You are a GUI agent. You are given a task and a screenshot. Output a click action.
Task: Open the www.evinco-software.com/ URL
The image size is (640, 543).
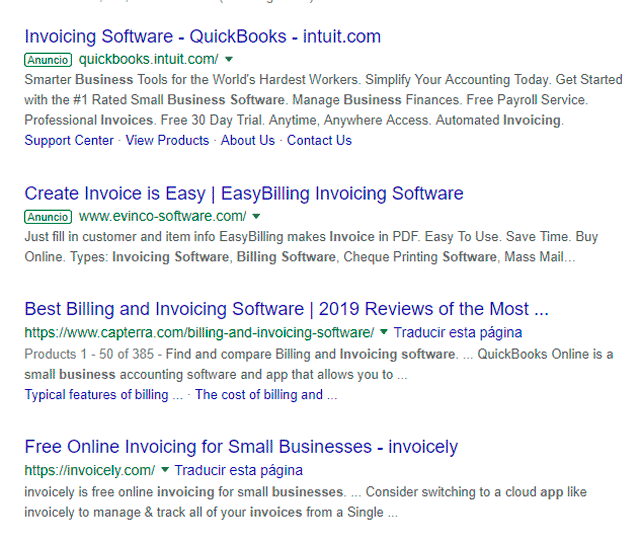coord(162,216)
